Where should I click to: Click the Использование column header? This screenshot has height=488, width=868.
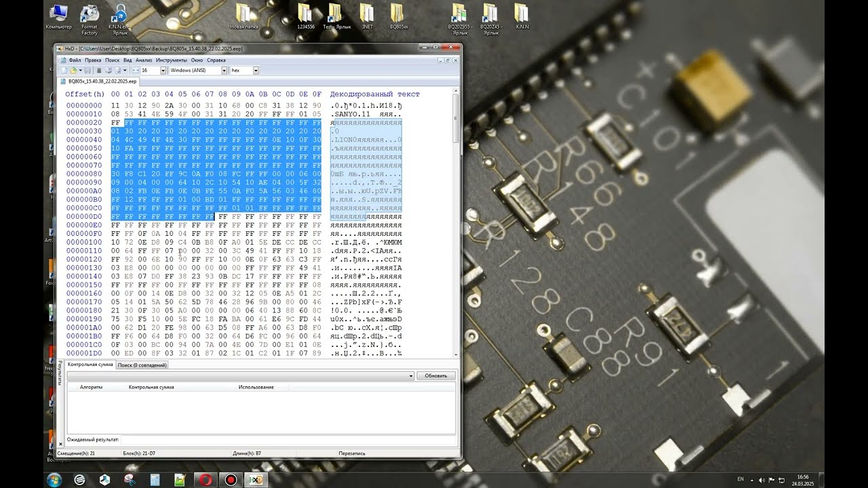(x=256, y=387)
